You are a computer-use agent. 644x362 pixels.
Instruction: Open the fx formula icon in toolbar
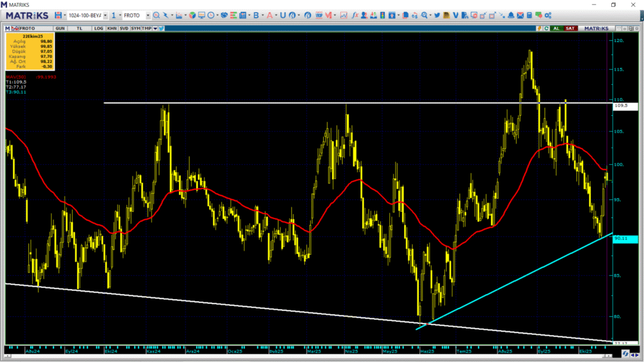point(355,15)
